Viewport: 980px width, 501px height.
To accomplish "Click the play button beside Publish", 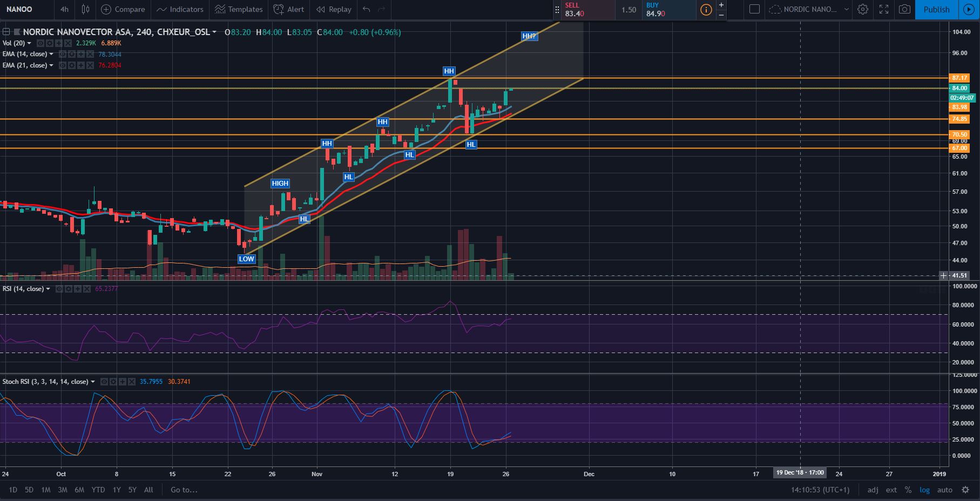I will pyautogui.click(x=969, y=9).
